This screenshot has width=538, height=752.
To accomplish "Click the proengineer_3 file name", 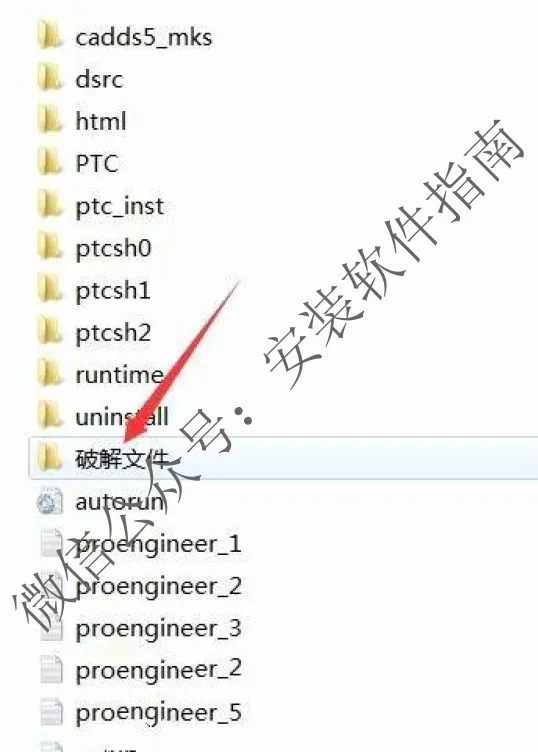I will (158, 629).
